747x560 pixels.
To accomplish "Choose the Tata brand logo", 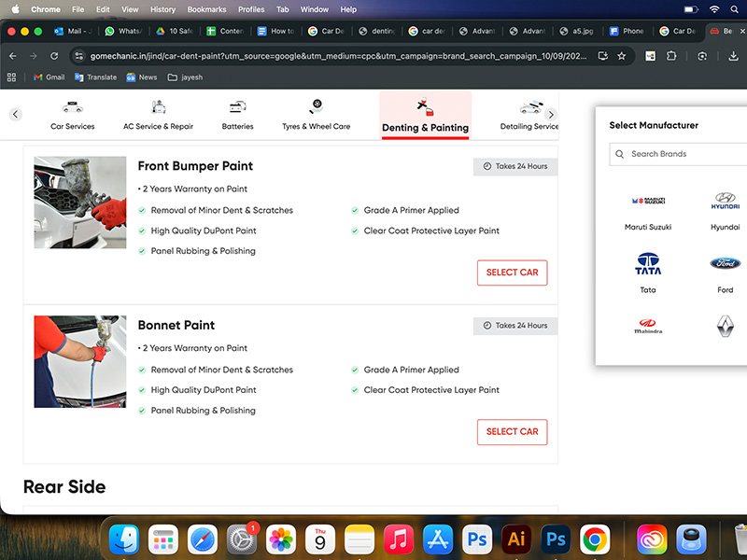I will tap(648, 264).
